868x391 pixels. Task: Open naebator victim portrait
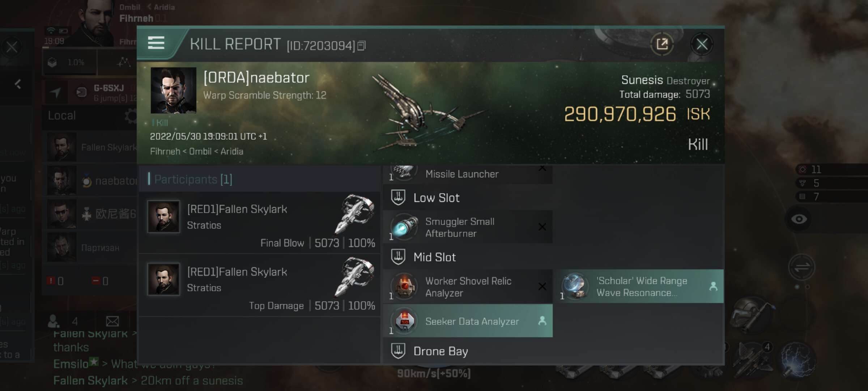click(173, 90)
